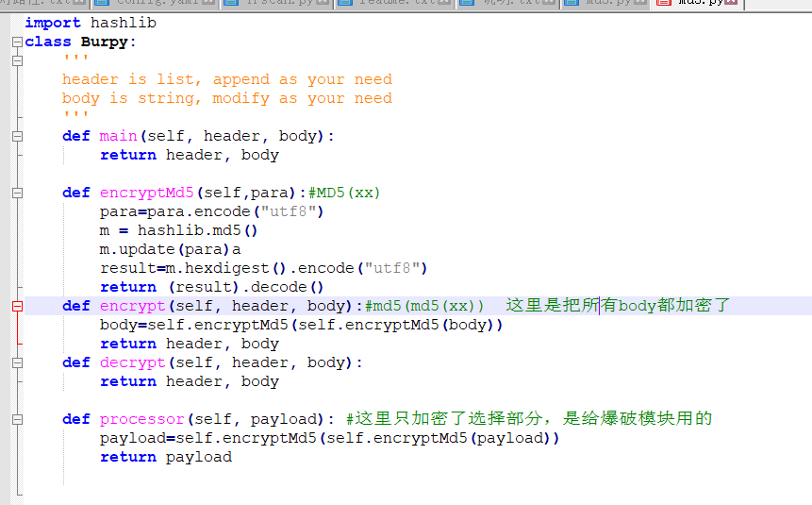The width and height of the screenshot is (812, 505).
Task: Close the irscan.py tab
Action: 323,3
